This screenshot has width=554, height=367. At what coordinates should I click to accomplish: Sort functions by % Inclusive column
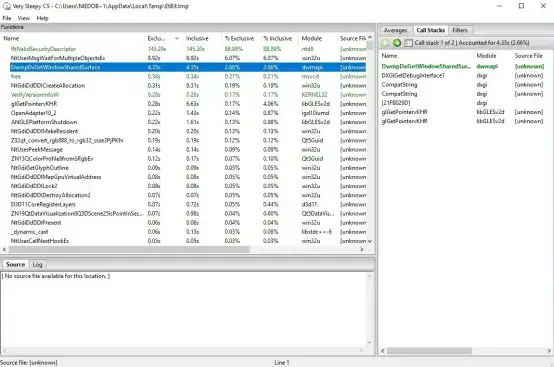[278, 38]
